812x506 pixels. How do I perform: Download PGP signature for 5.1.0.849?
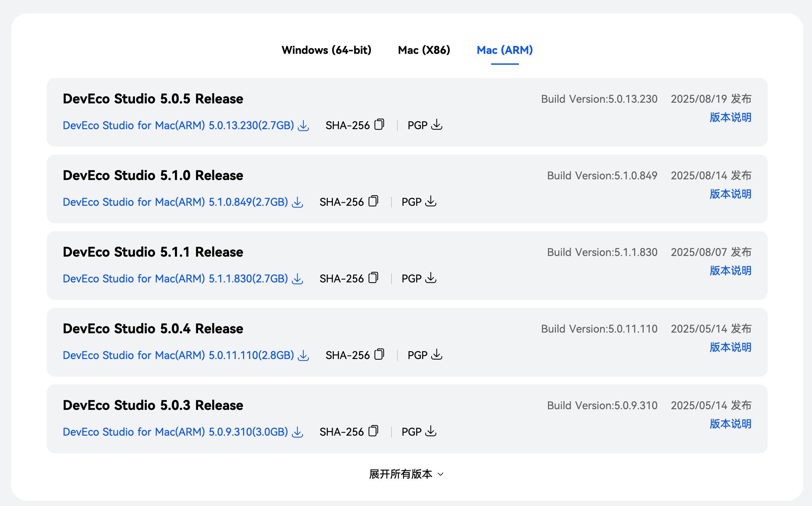(x=430, y=201)
